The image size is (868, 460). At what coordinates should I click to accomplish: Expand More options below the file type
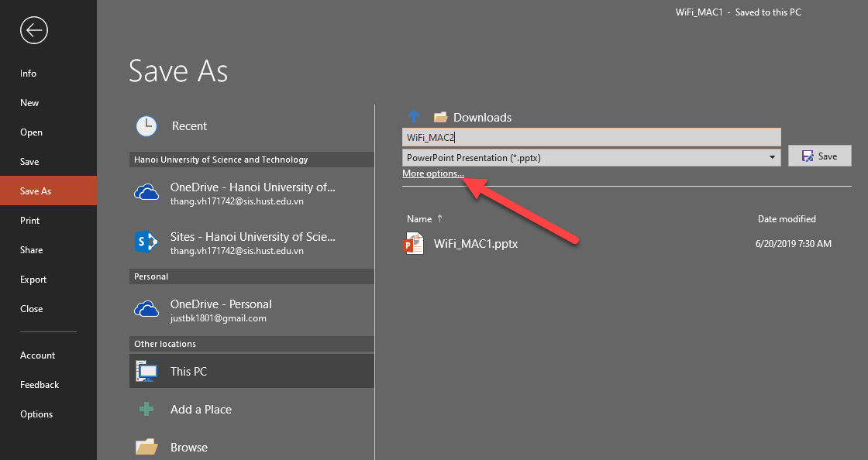[x=432, y=173]
